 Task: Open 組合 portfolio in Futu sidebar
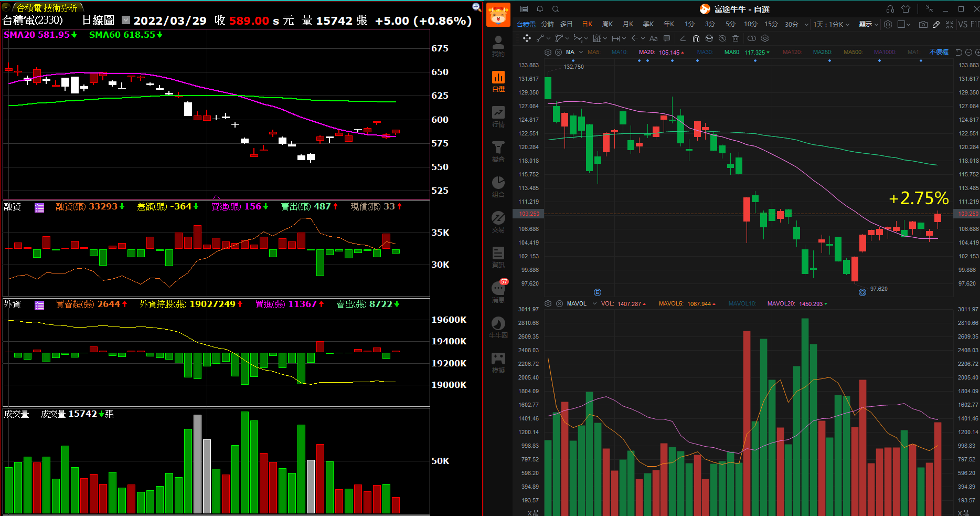(x=498, y=187)
